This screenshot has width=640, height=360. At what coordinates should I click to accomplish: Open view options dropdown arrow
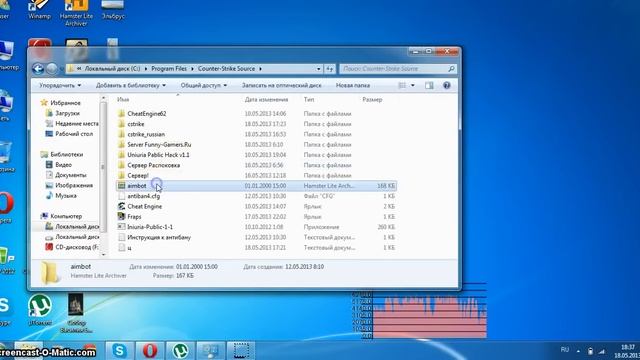point(413,85)
